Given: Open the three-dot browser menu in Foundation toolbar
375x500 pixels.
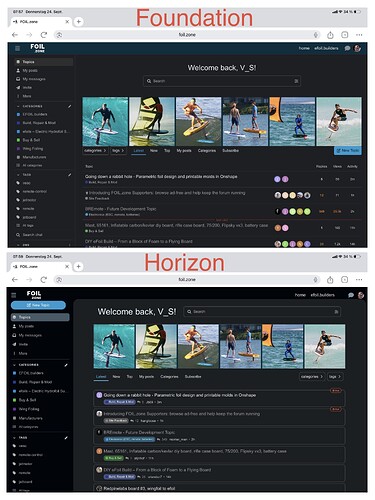Looking at the screenshot, I should (x=359, y=35).
